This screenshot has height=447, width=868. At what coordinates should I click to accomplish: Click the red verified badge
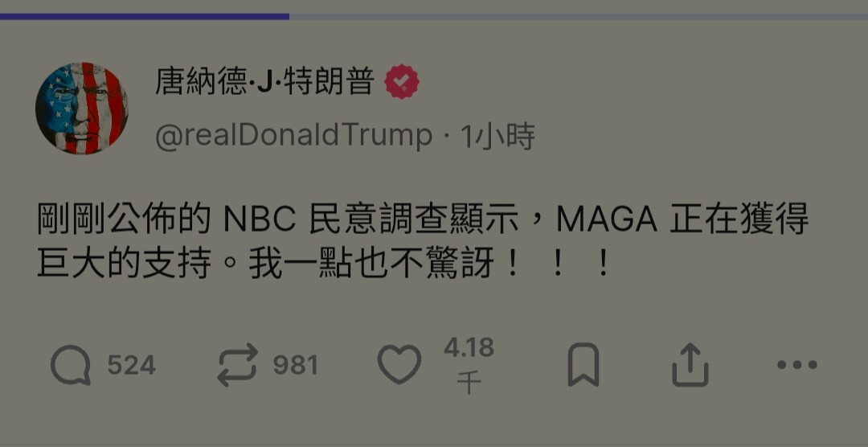coord(402,81)
